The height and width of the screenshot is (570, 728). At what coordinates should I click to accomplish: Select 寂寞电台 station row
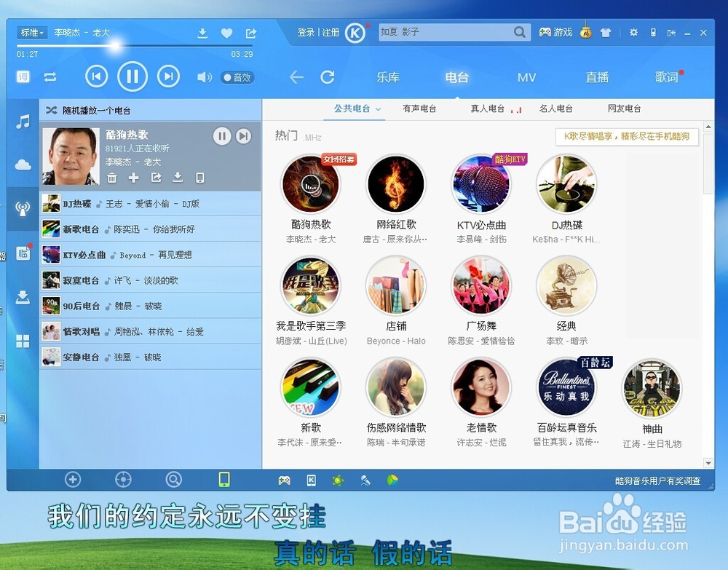click(x=151, y=280)
